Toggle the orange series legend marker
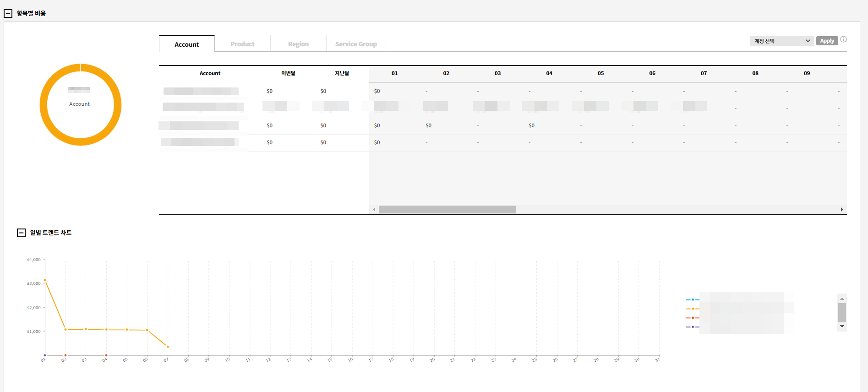 point(693,309)
